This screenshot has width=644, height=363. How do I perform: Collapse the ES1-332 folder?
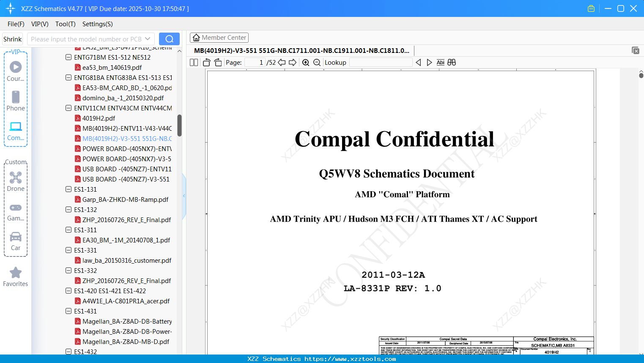(x=69, y=270)
